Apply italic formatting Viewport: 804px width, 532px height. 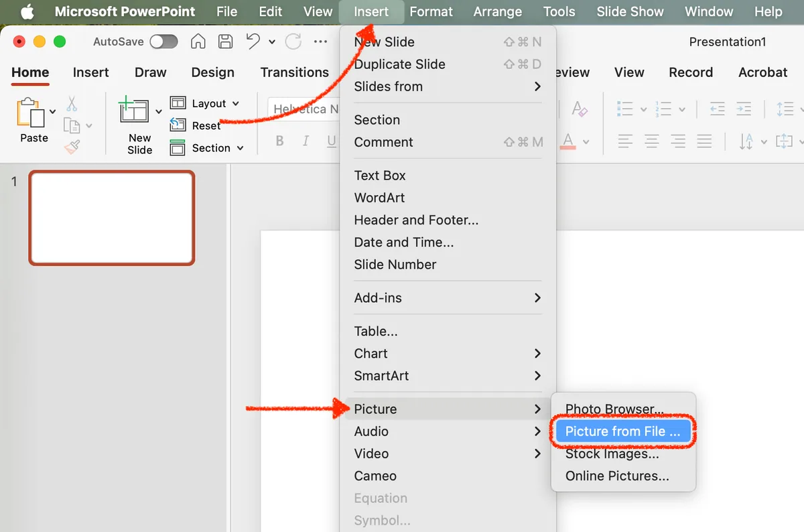pyautogui.click(x=306, y=141)
